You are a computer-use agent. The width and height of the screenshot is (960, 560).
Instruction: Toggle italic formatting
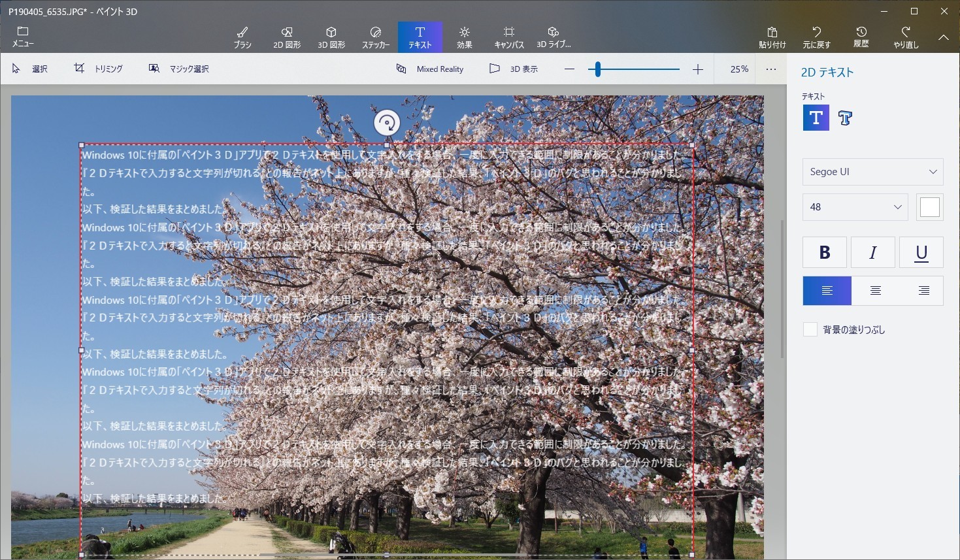(873, 252)
